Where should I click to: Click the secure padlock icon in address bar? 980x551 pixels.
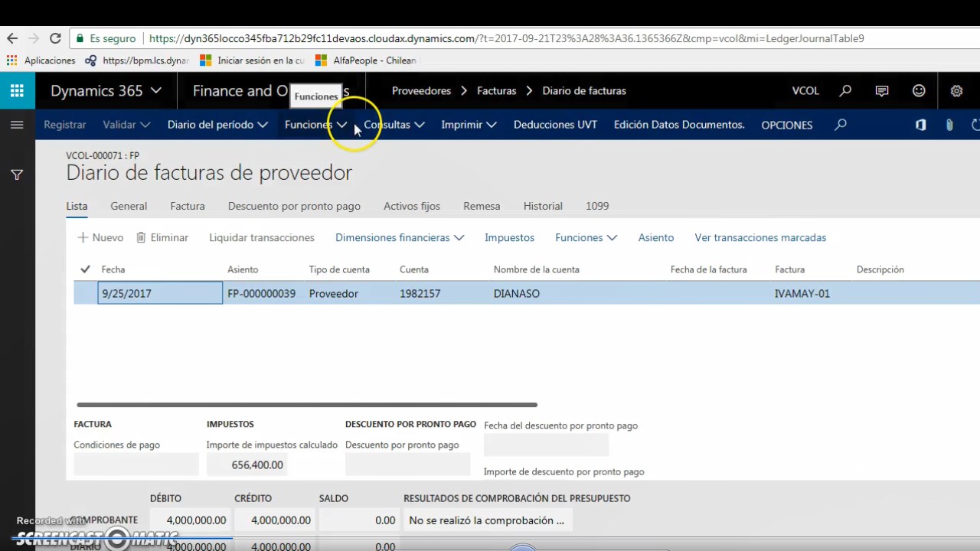80,38
